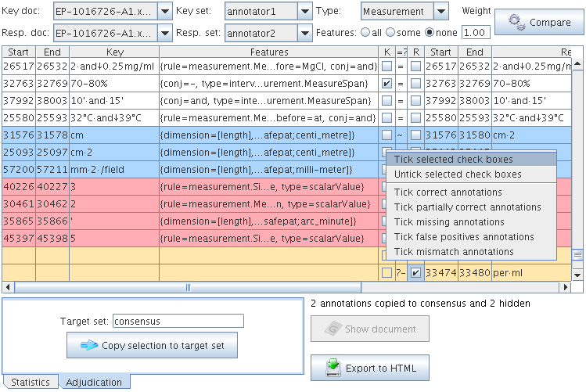Tick the K checkbox for the 70-80% row

pos(386,83)
